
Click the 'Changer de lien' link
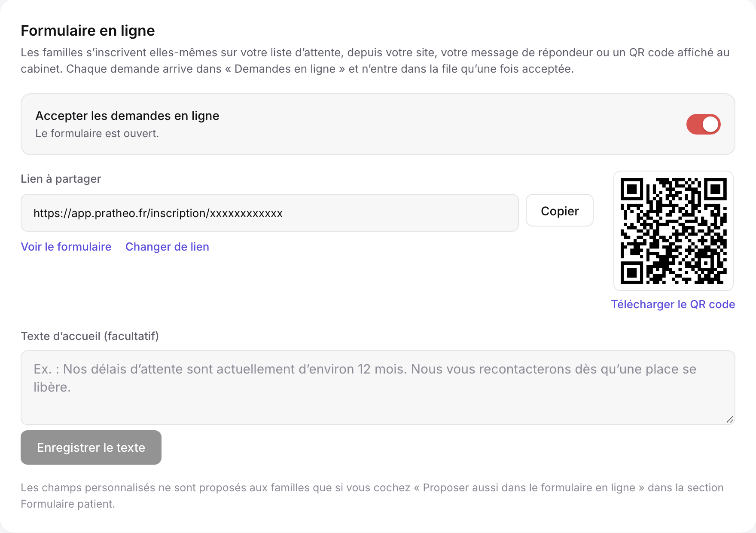click(x=167, y=247)
